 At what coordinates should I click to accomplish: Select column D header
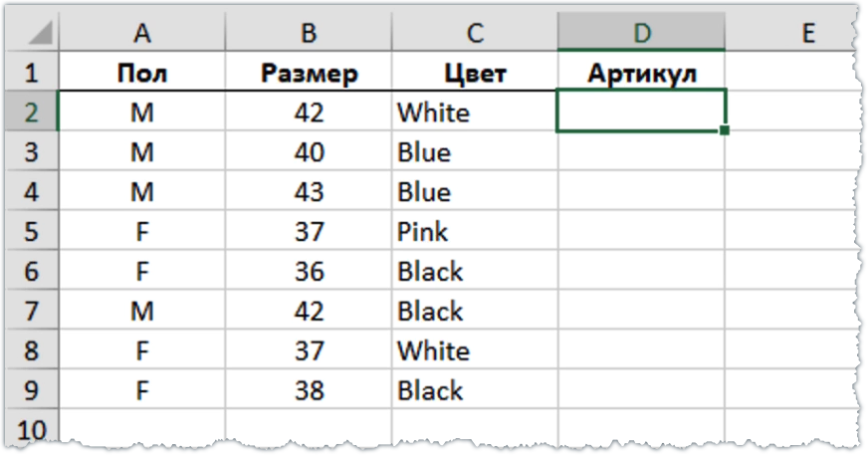(641, 33)
